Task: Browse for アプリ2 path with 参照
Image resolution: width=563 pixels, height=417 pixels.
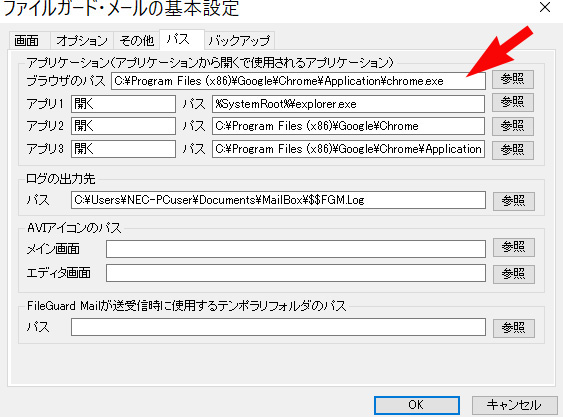Action: 512,126
